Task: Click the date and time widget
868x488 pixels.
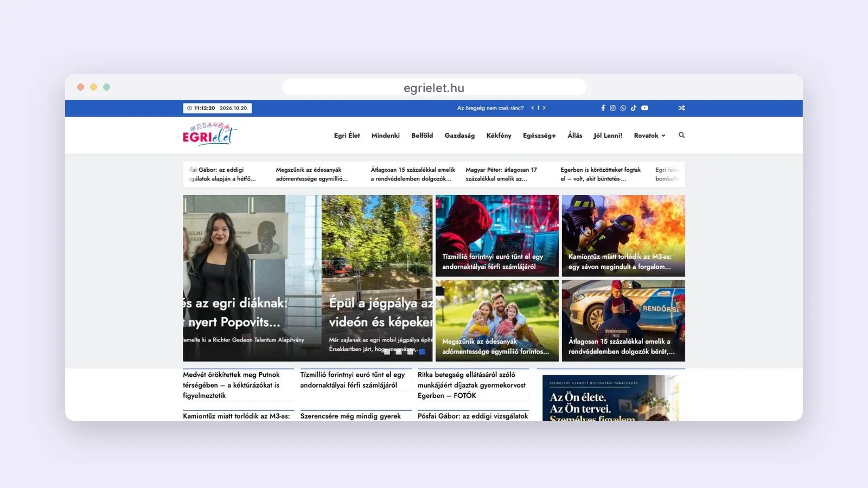Action: (217, 108)
